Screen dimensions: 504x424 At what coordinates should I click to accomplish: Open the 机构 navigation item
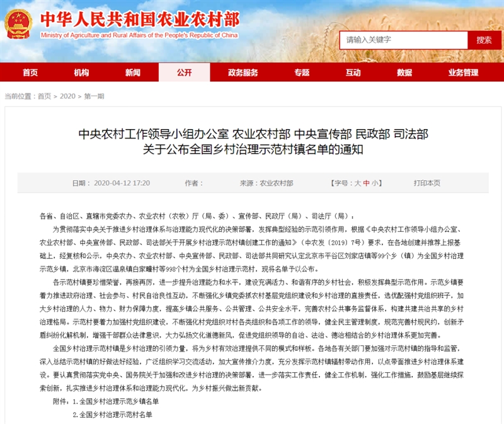(81, 72)
